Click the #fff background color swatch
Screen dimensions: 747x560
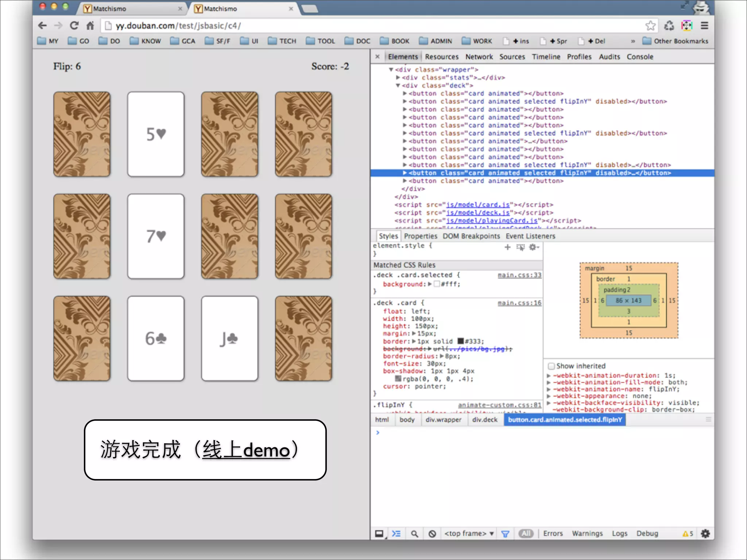[437, 284]
